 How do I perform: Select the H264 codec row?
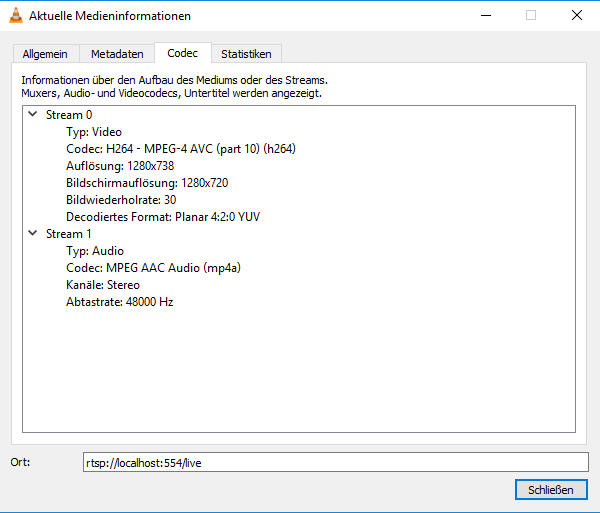(180, 149)
